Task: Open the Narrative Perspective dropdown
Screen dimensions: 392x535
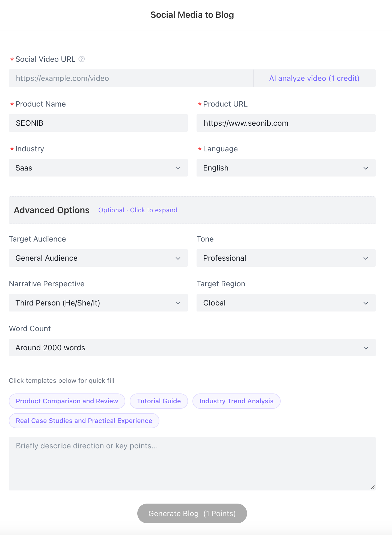Action: [98, 303]
